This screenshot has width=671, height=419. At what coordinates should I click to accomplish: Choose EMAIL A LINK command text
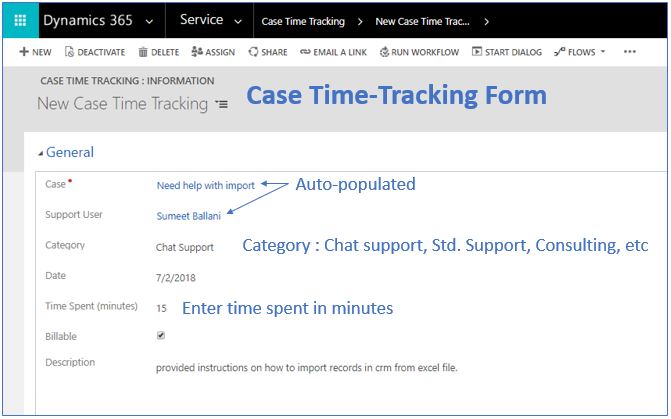(x=340, y=52)
